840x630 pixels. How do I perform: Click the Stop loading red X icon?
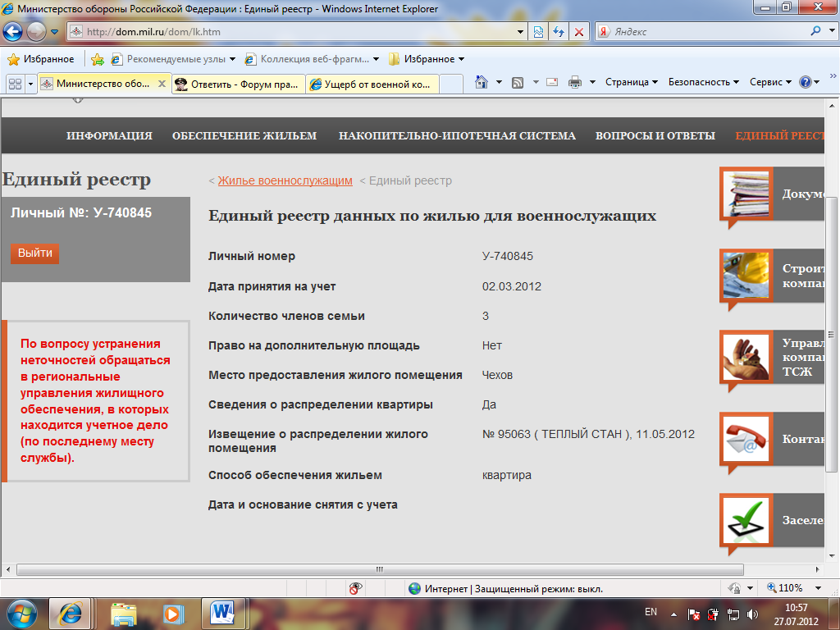click(579, 32)
